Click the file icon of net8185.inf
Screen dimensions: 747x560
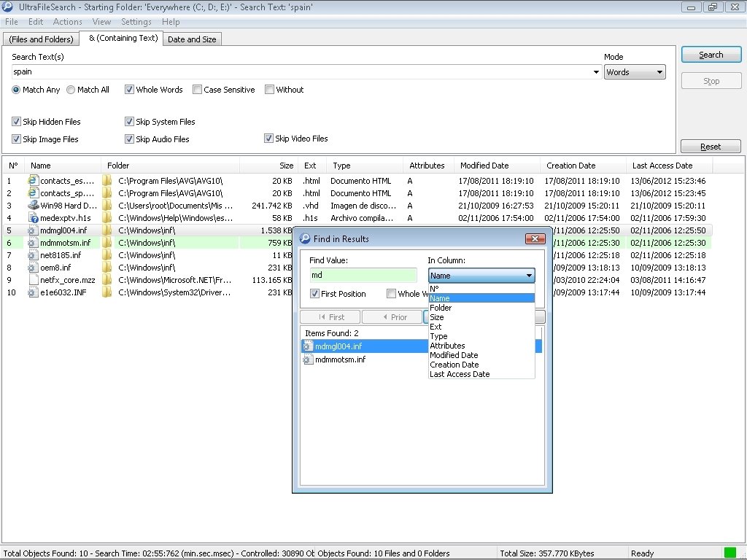33,254
